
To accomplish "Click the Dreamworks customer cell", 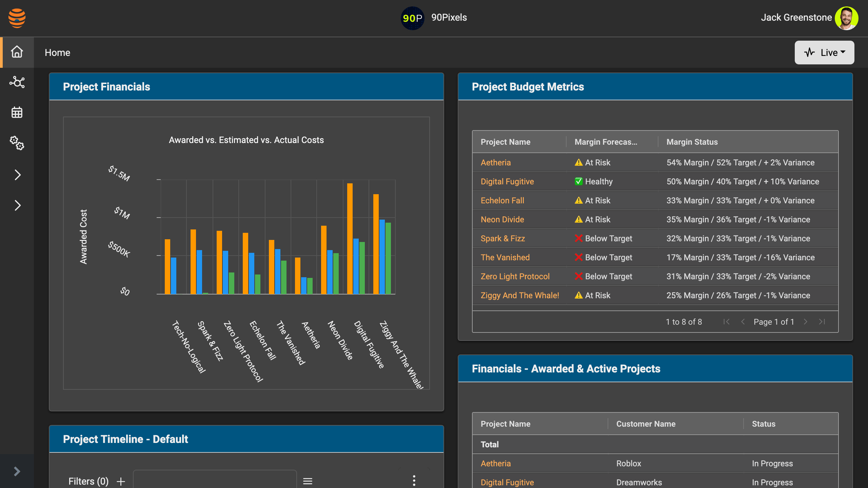I will click(639, 482).
